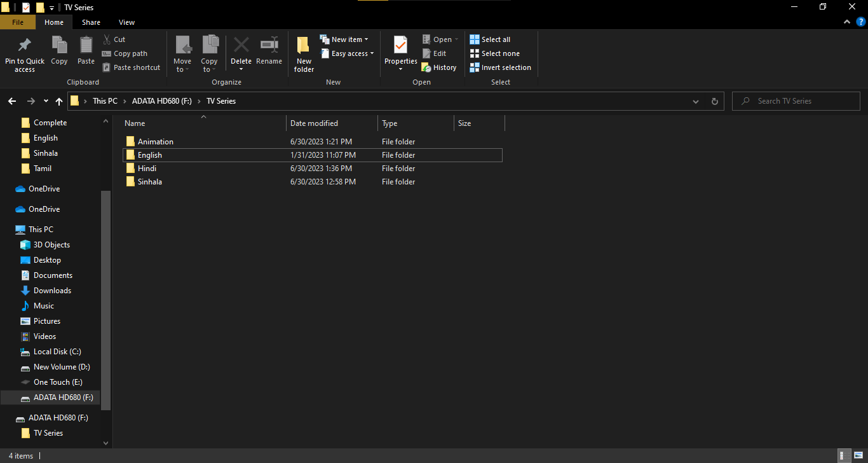Click Invert selection in Select group
This screenshot has width=868, height=463.
tap(501, 67)
